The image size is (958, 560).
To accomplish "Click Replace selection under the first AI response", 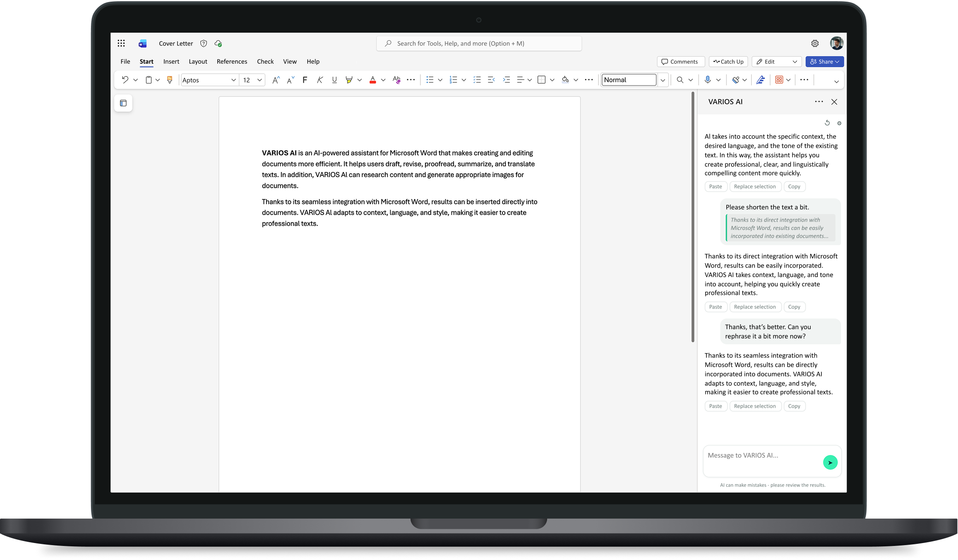I will click(755, 187).
